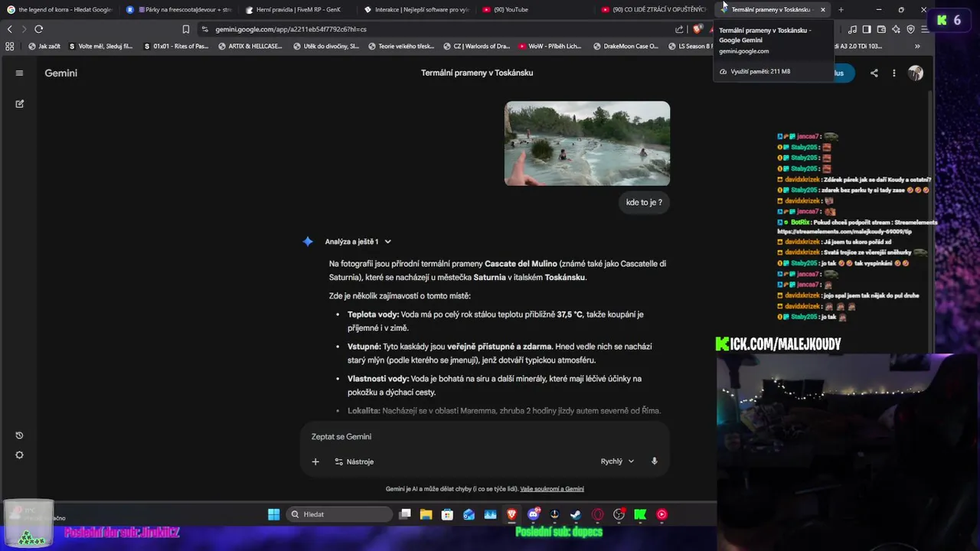Switch to 'Interakce | Nejlepší software' tab

tap(418, 9)
